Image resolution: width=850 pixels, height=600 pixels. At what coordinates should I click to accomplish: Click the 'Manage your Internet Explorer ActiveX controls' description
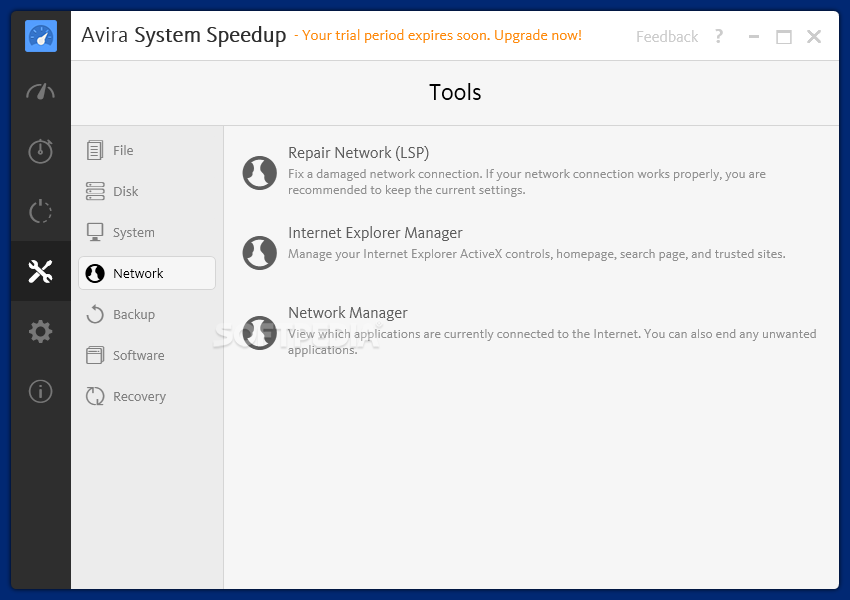pyautogui.click(x=536, y=254)
